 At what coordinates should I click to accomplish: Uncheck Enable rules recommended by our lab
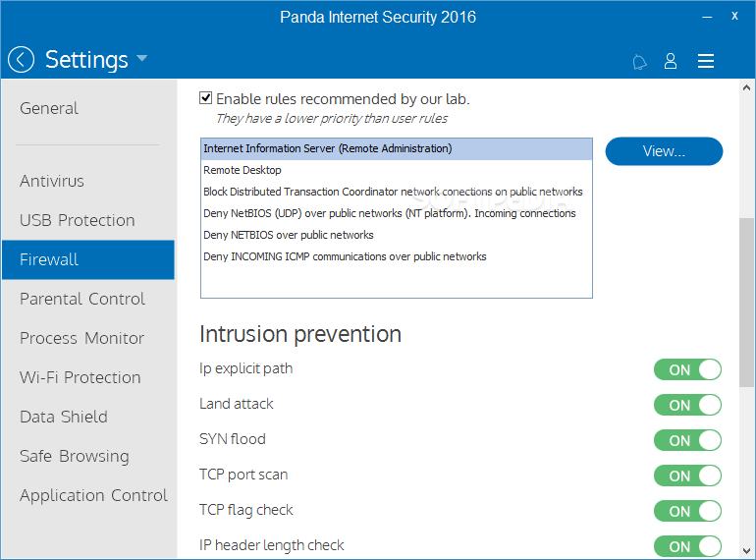point(206,98)
